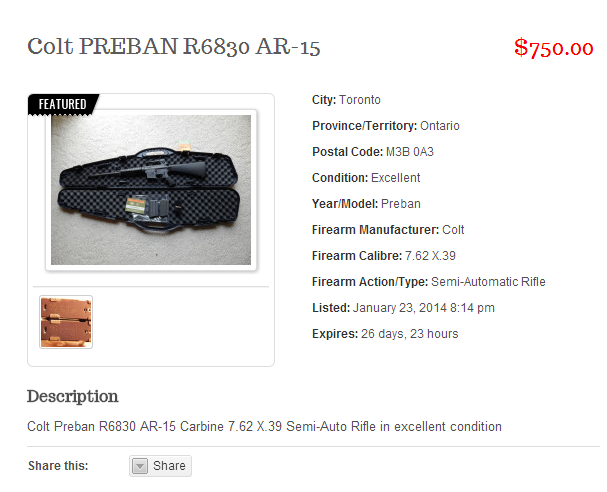The width and height of the screenshot is (607, 492).
Task: Click the $750.00 price
Action: pyautogui.click(x=553, y=48)
